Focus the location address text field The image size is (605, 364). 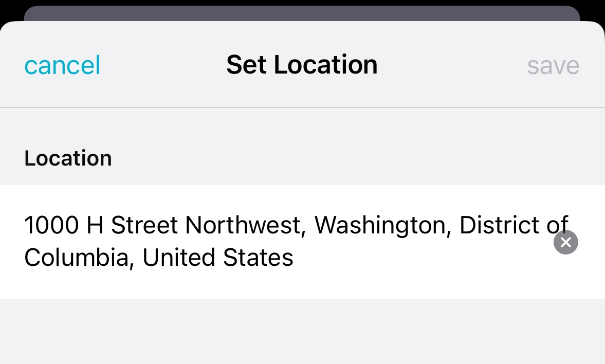(x=288, y=242)
